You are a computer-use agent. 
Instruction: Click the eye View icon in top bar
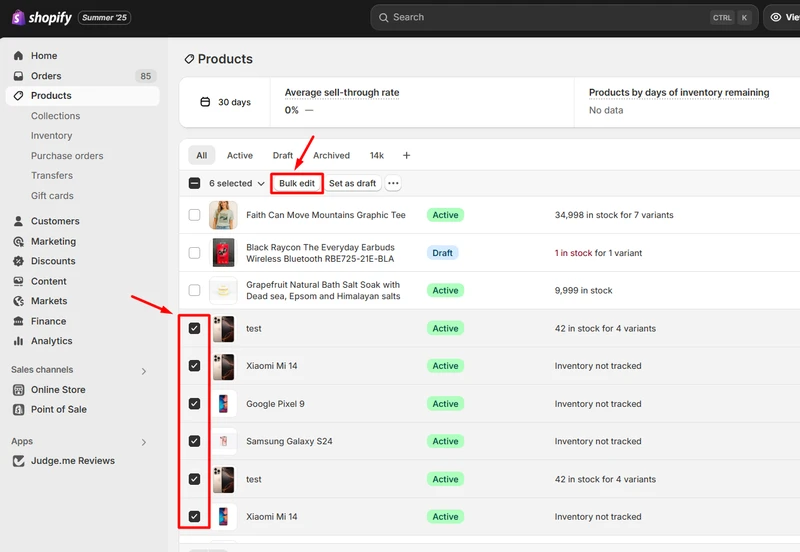[776, 17]
